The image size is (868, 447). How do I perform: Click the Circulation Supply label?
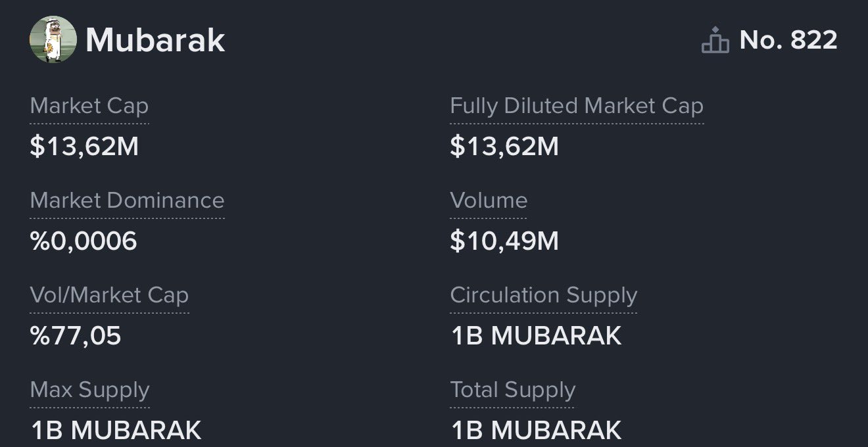[544, 296]
